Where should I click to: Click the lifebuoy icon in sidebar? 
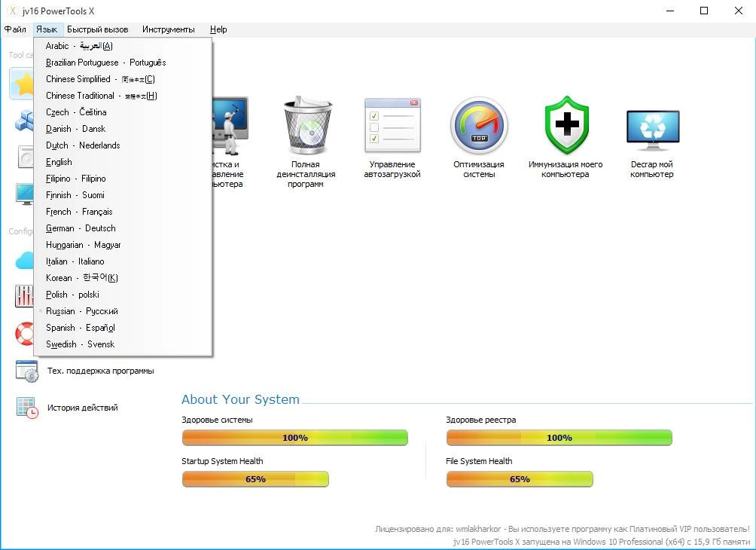pos(24,333)
